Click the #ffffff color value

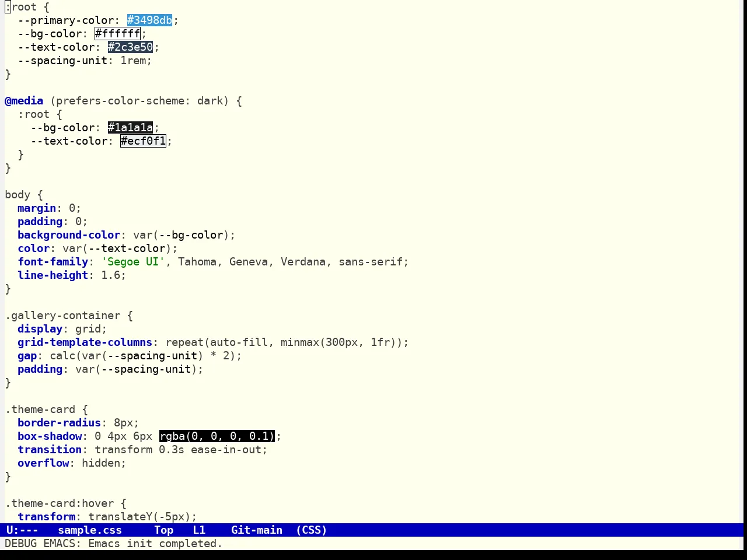click(x=117, y=34)
